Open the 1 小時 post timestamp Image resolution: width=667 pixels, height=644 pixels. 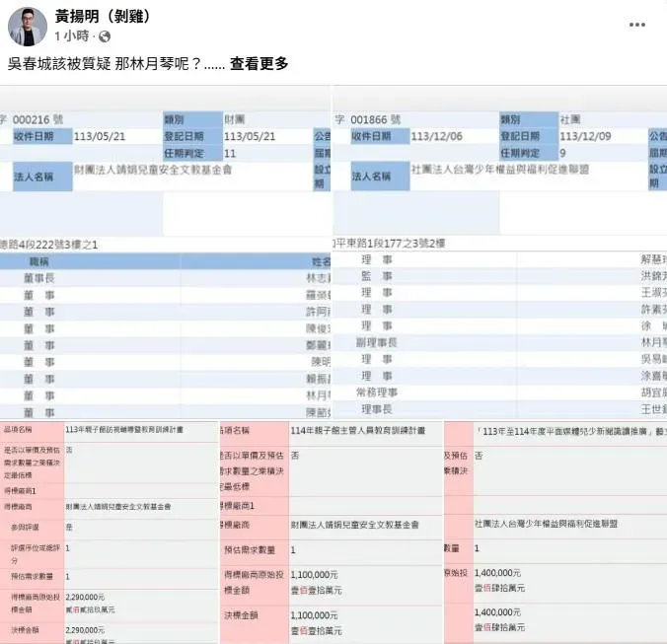pos(71,36)
